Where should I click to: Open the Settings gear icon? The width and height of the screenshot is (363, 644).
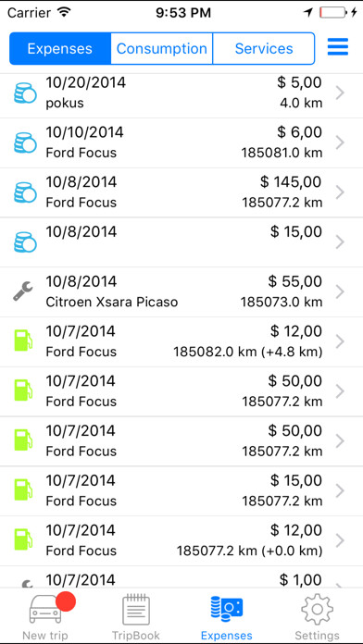tap(317, 610)
